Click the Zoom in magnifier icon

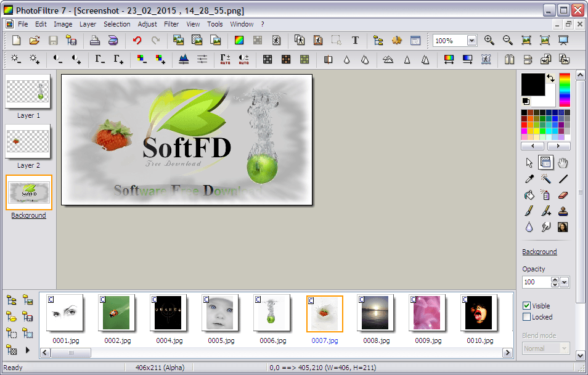(489, 40)
